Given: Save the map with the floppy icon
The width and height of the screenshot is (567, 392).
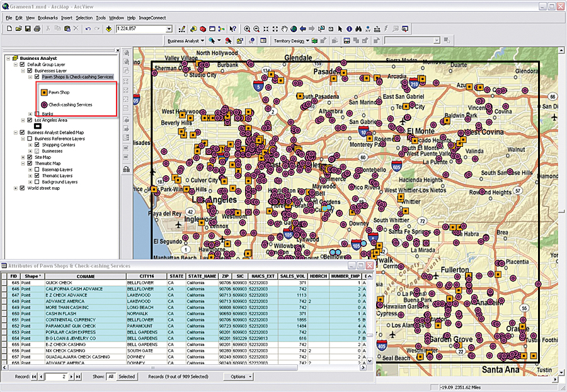Looking at the screenshot, I should (28, 28).
